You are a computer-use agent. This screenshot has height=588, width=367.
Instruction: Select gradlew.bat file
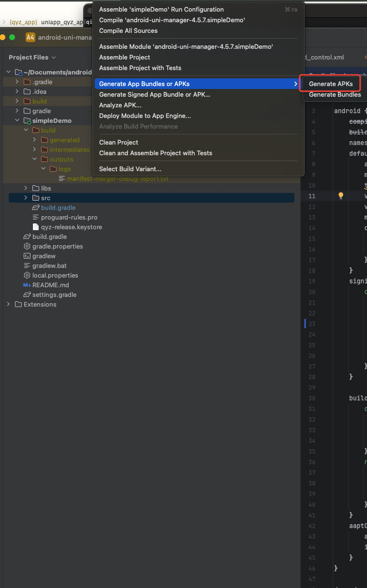coord(49,265)
